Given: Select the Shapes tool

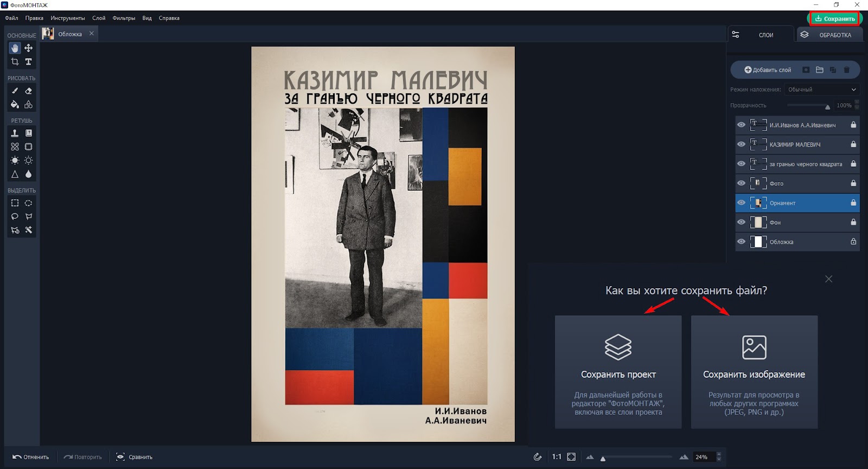Looking at the screenshot, I should [x=29, y=105].
